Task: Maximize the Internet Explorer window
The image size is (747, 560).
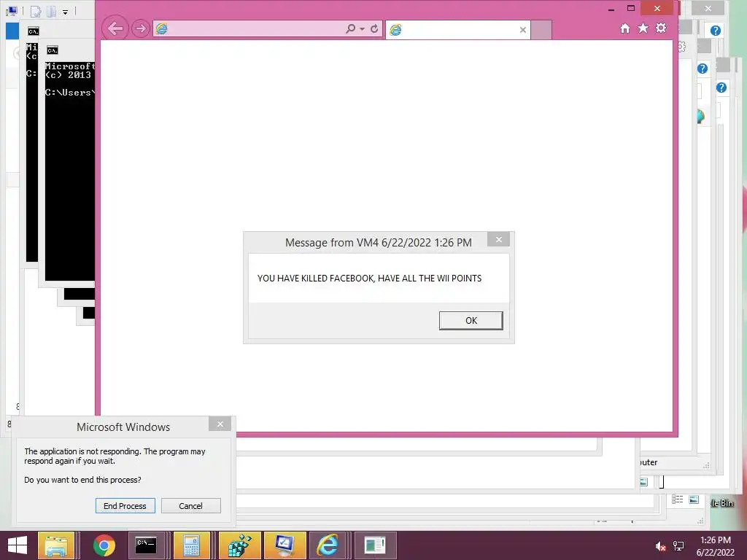Action: [x=631, y=8]
